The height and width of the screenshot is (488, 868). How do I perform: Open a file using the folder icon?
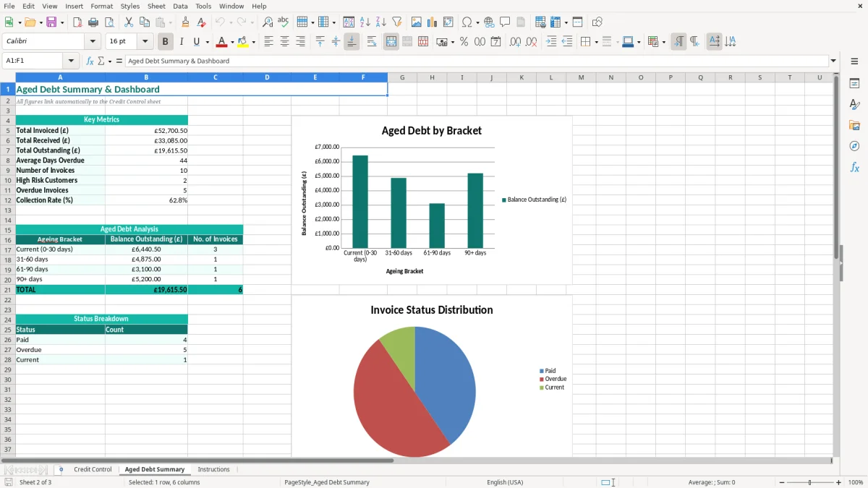[x=29, y=22]
